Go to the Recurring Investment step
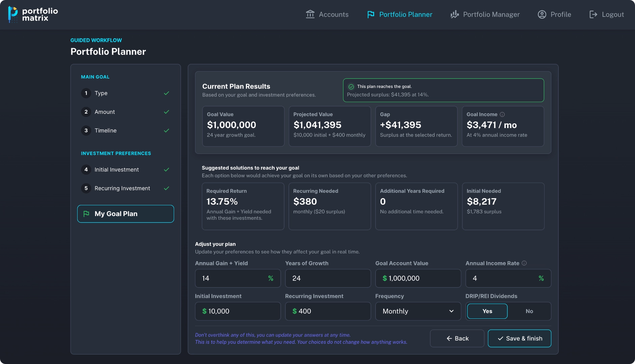Screen dimensions: 635x364 click(x=126, y=188)
